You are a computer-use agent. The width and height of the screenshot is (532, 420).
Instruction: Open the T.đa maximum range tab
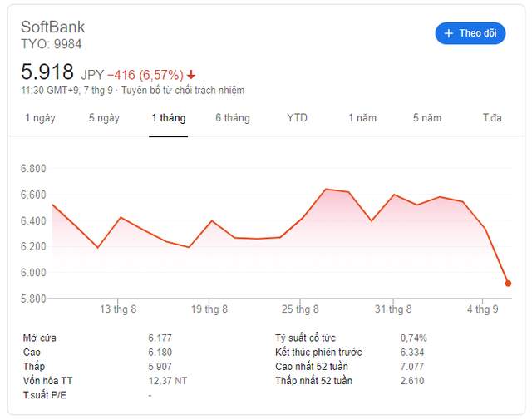pyautogui.click(x=492, y=118)
